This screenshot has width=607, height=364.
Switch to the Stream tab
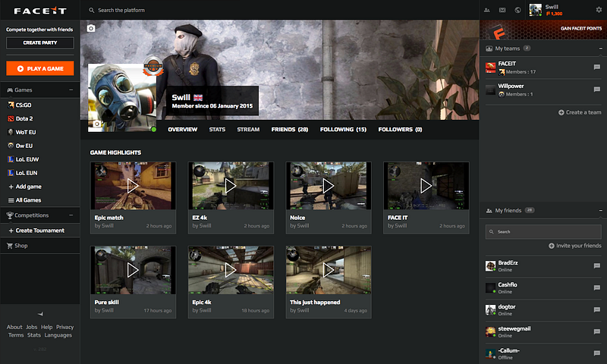click(248, 130)
